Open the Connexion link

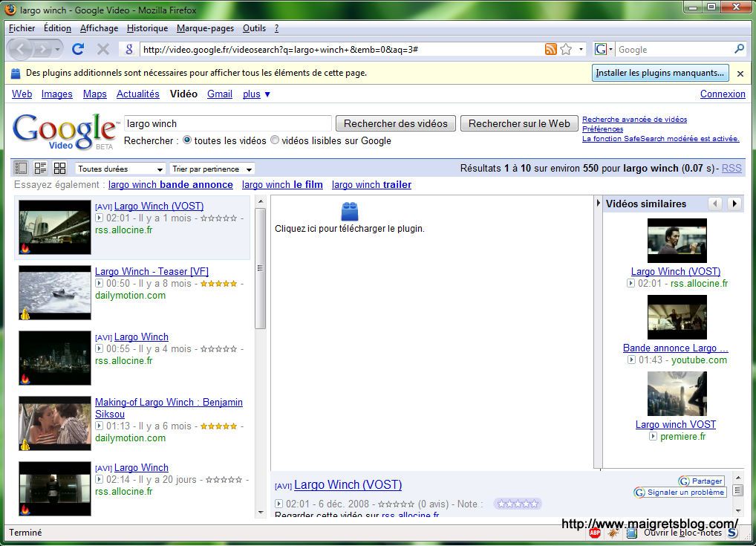(723, 94)
